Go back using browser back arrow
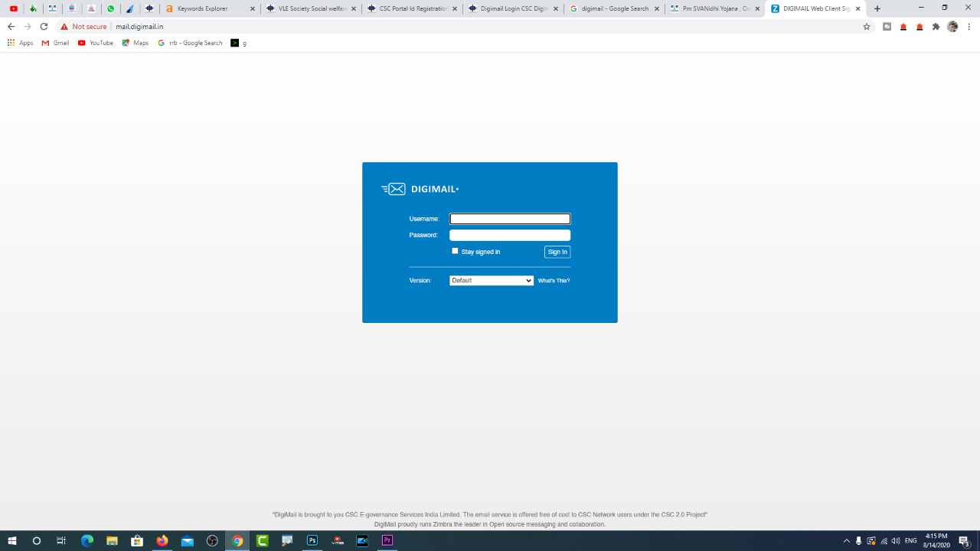 click(11, 26)
